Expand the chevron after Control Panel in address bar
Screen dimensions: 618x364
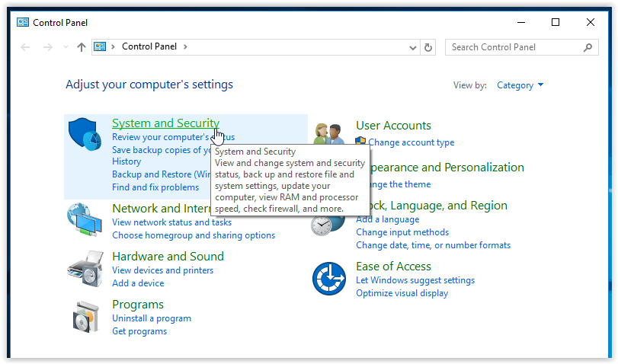[185, 47]
